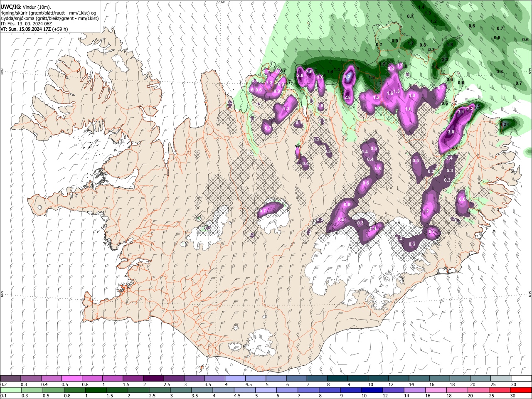532x399 pixels.
Task: Select the white 30 swatch in upper legend row
Action: [x=521, y=378]
